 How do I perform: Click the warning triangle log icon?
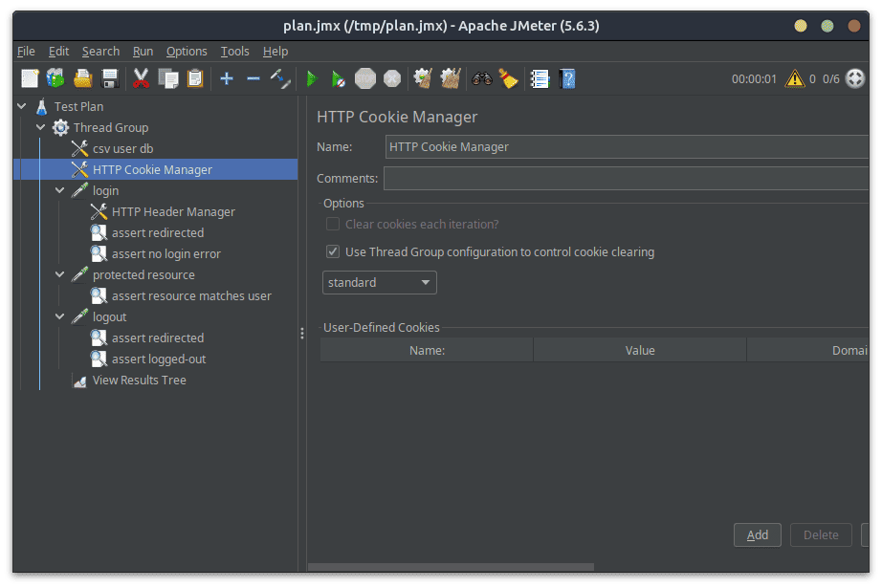point(795,78)
